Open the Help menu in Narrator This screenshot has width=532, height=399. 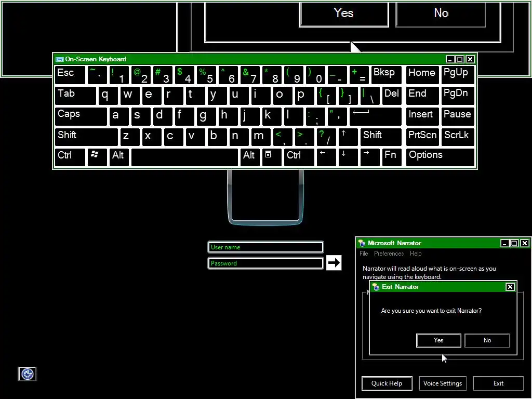point(416,254)
